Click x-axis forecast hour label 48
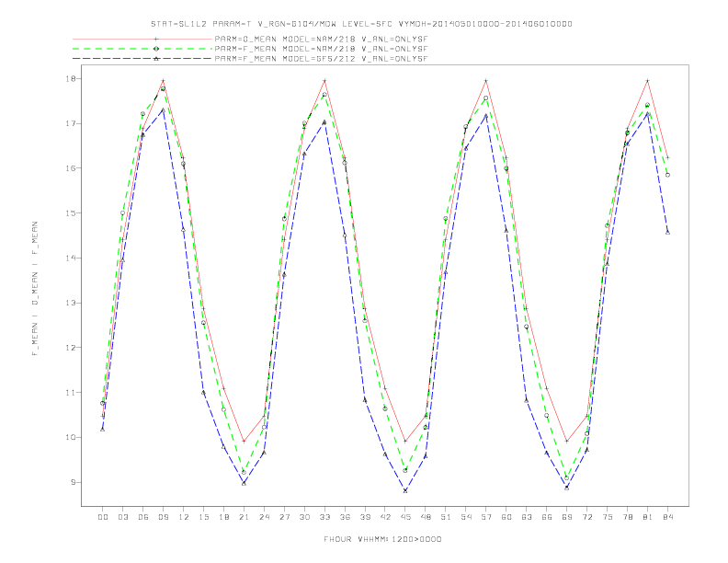The width and height of the screenshot is (728, 563). (426, 517)
